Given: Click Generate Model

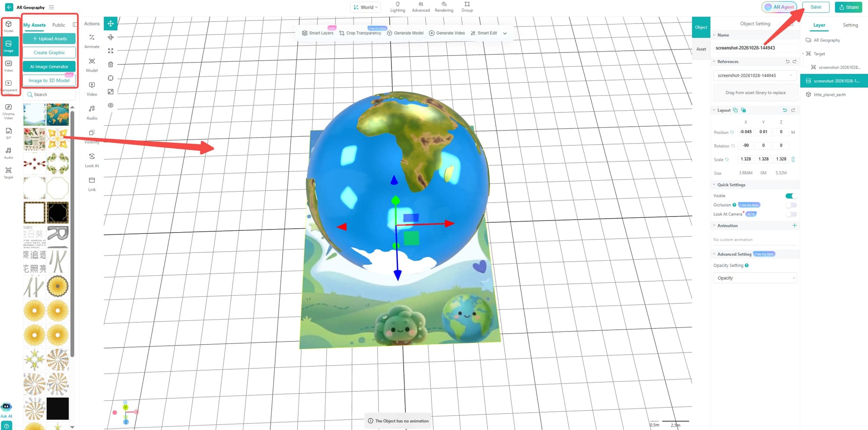Looking at the screenshot, I should 405,33.
